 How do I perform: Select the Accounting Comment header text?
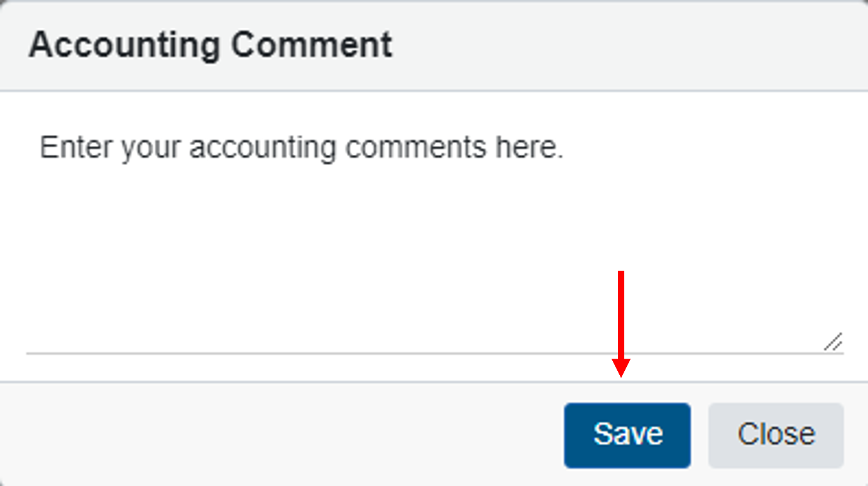[x=210, y=45]
